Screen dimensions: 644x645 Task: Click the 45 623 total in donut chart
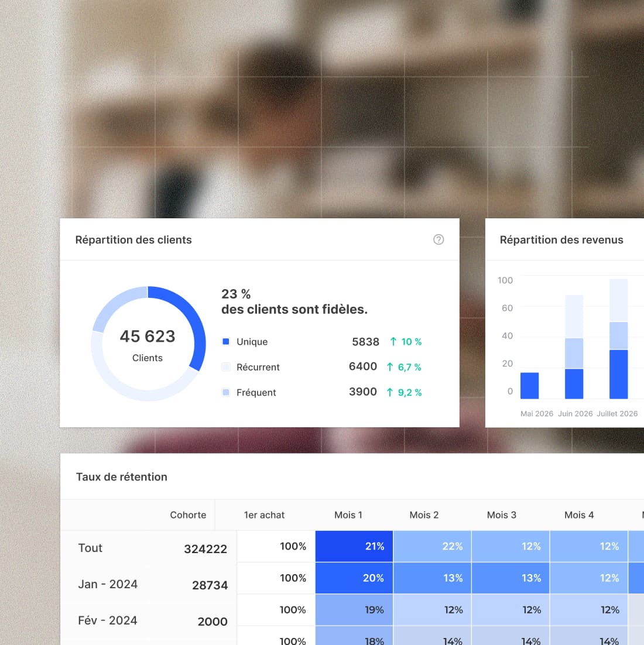148,336
